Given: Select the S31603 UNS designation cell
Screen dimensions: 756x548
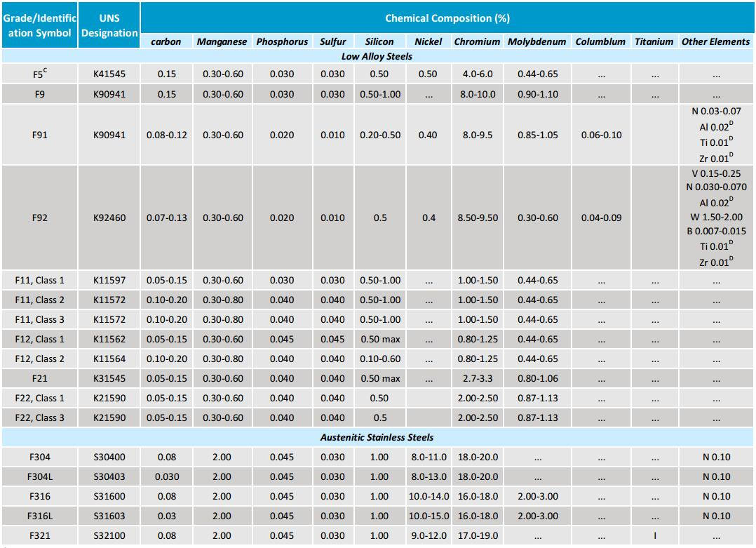Looking at the screenshot, I should (x=109, y=516).
